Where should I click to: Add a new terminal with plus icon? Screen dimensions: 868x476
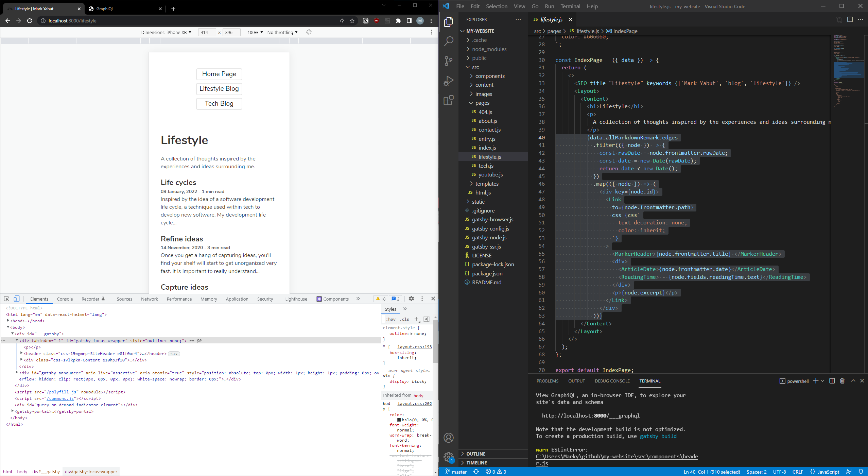click(x=815, y=381)
